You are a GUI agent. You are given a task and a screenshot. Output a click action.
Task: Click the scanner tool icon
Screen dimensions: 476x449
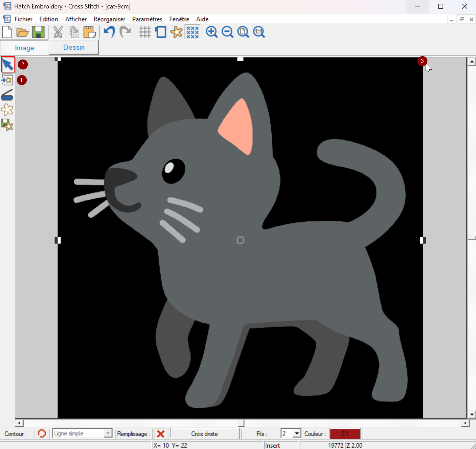tap(7, 95)
